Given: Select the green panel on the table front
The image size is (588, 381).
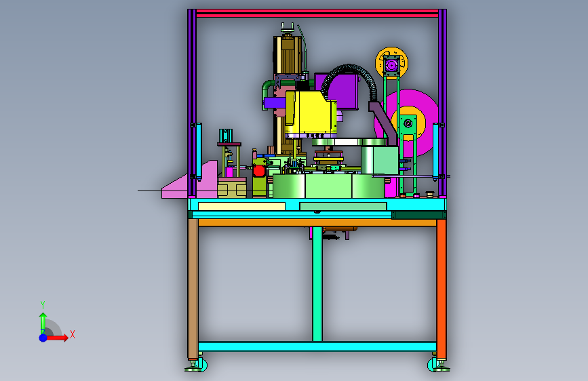Looking at the screenshot, I should (x=343, y=206).
